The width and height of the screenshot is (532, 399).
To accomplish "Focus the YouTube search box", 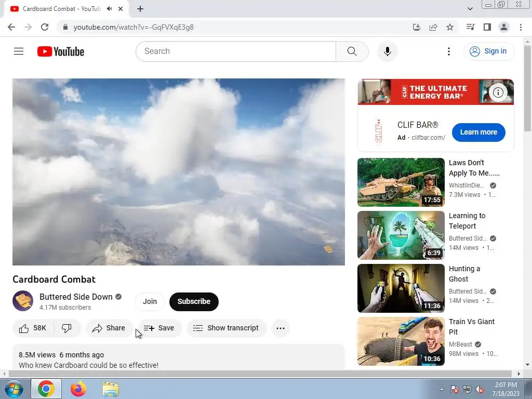I will 236,51.
